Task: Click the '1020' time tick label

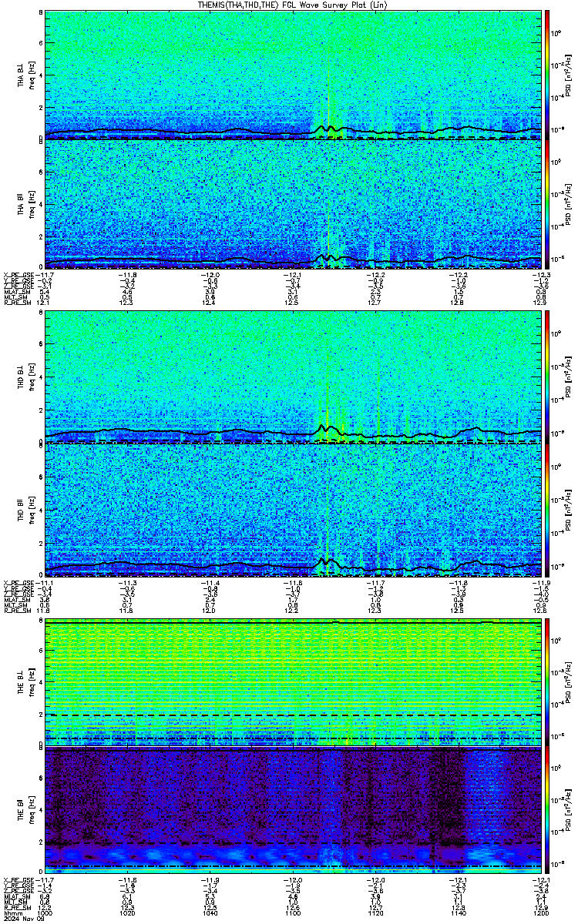Action: tap(127, 912)
